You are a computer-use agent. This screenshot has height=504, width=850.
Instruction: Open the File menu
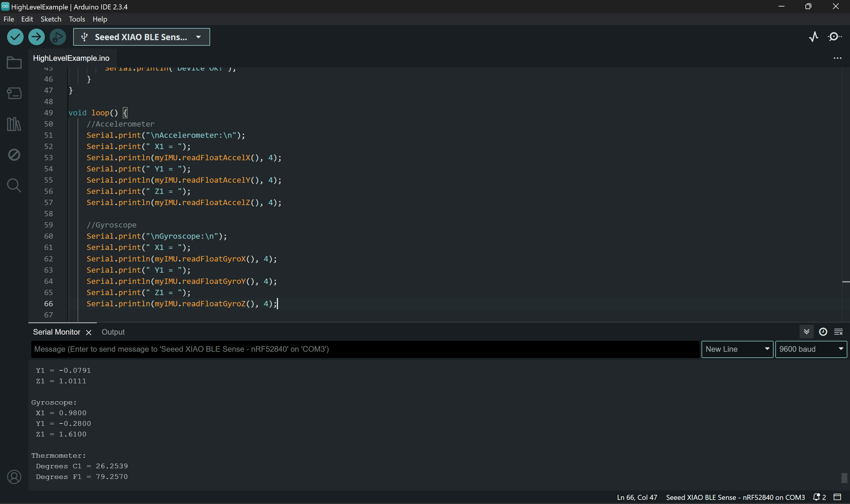point(9,19)
